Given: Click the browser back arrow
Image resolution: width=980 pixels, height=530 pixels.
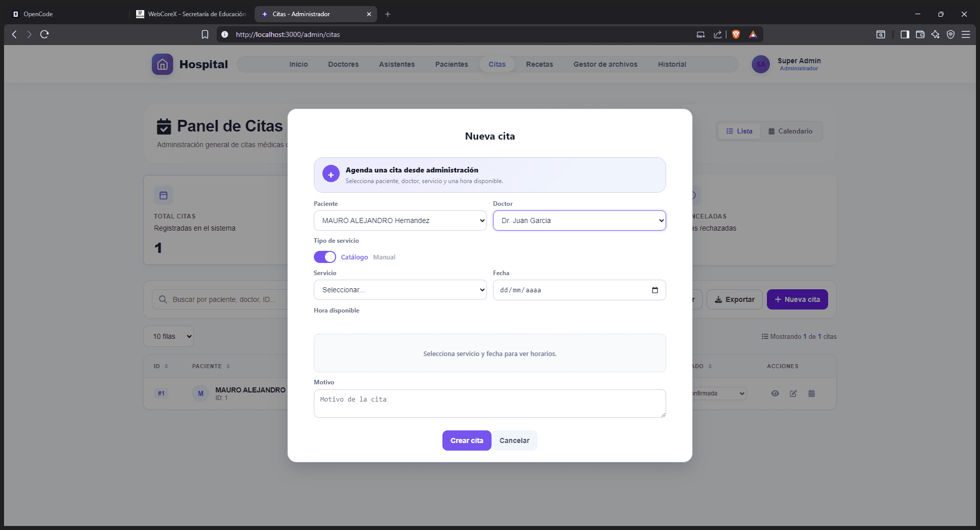Looking at the screenshot, I should coord(14,34).
